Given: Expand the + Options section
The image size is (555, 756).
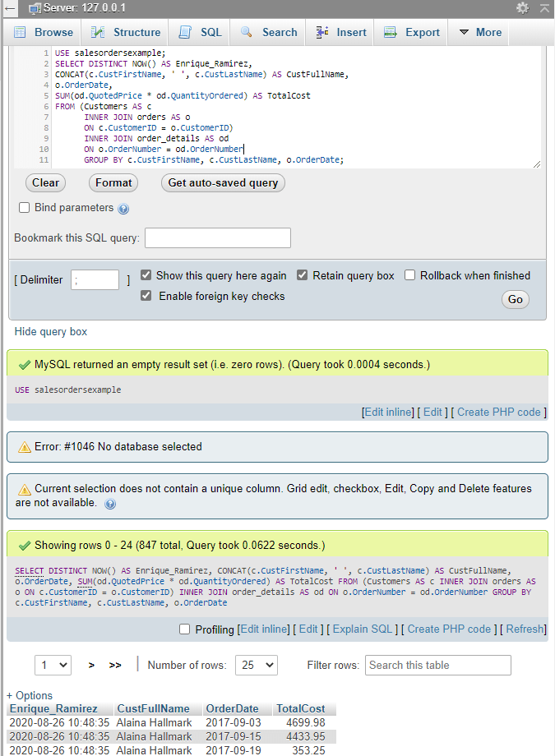Looking at the screenshot, I should click(x=29, y=696).
